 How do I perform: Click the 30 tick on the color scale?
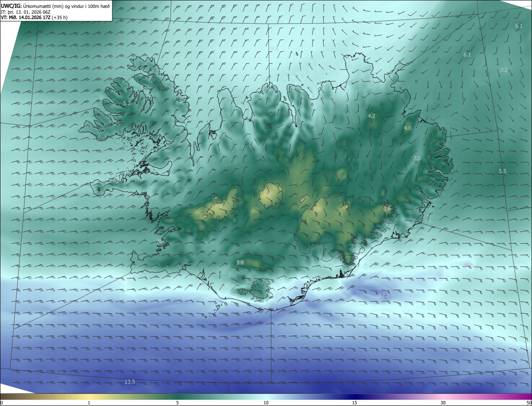click(443, 403)
